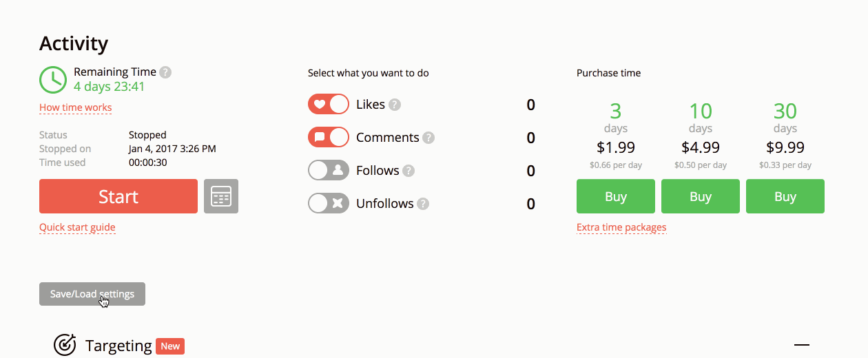Turn off the Comments toggle
The image size is (868, 358).
coord(329,138)
